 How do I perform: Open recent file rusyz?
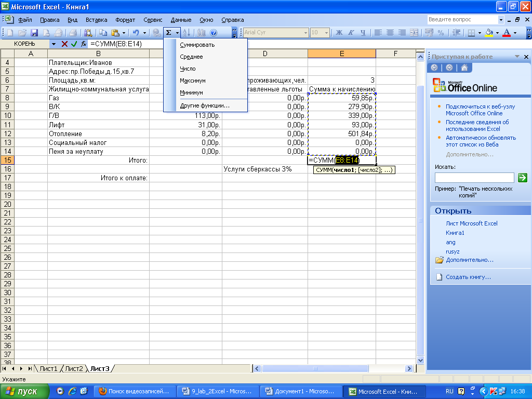[453, 251]
